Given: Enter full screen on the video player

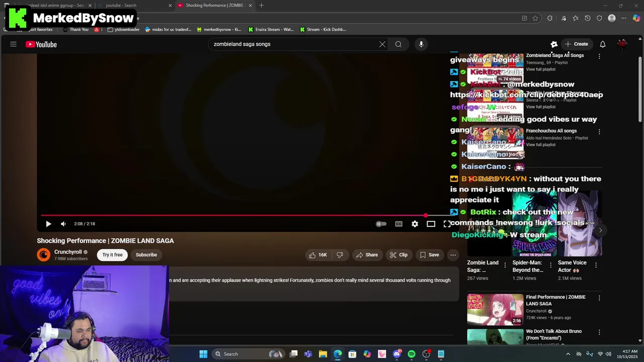Looking at the screenshot, I should click(447, 224).
